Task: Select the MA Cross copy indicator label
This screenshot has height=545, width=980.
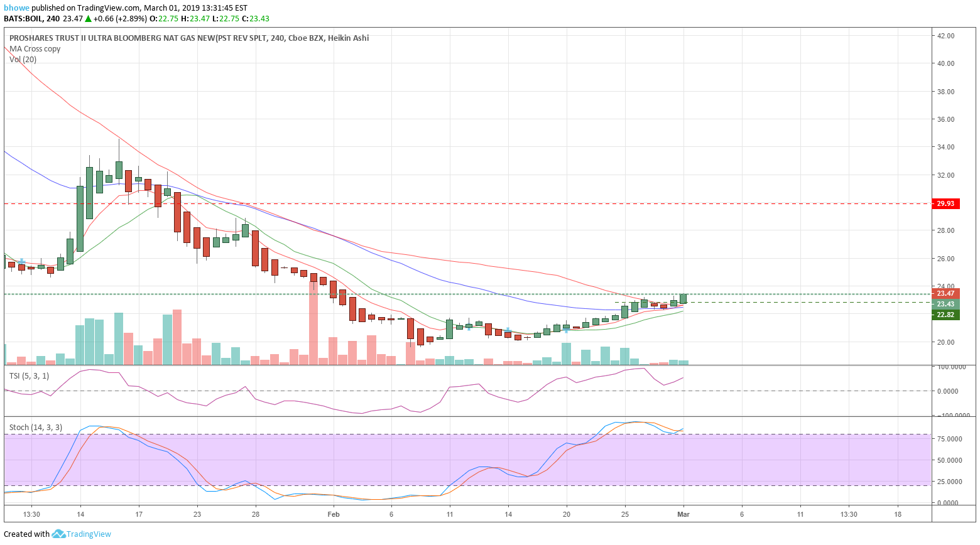Action: click(35, 49)
